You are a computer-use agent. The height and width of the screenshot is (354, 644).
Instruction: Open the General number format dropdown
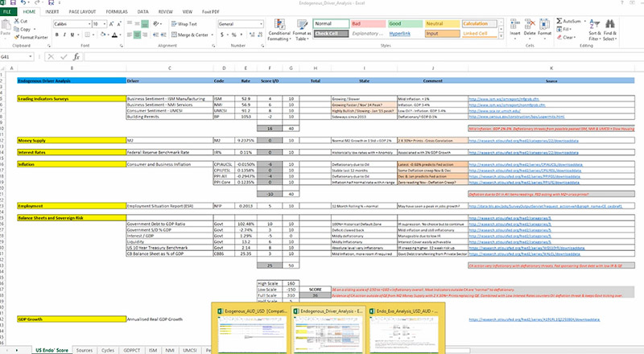pyautogui.click(x=261, y=24)
